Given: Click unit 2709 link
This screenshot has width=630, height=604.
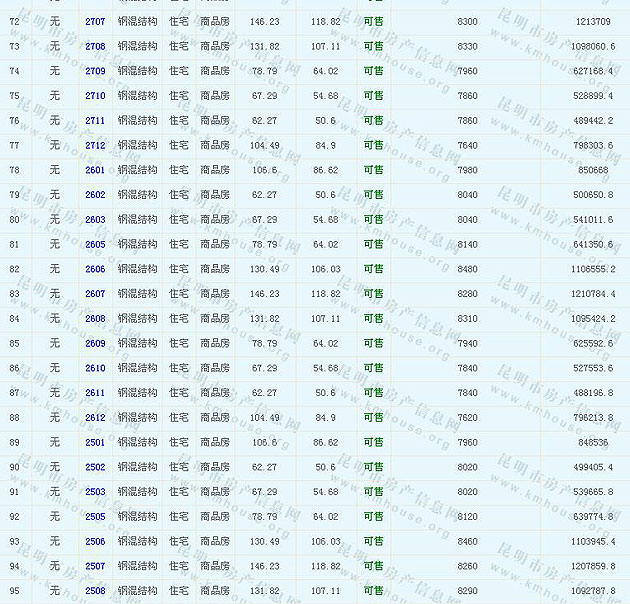Looking at the screenshot, I should 95,71.
